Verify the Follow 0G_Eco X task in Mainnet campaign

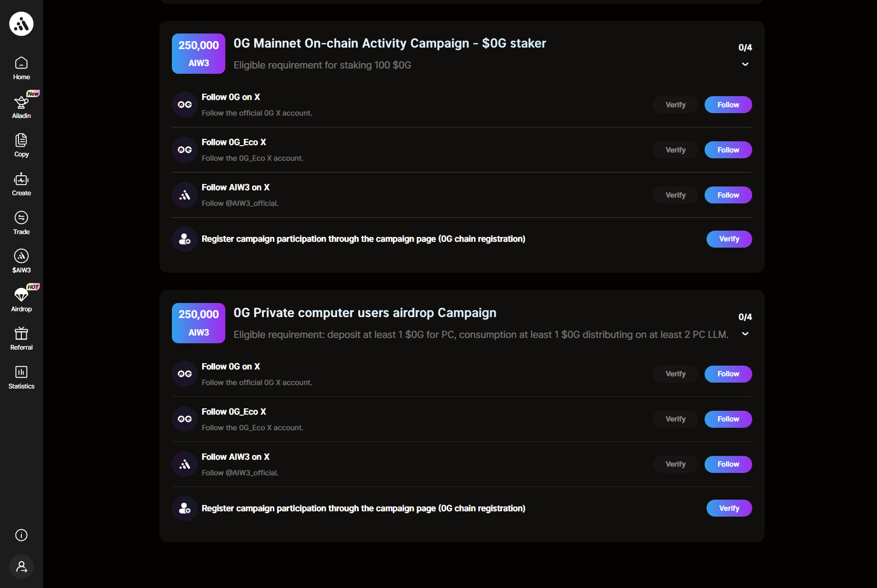coord(675,150)
